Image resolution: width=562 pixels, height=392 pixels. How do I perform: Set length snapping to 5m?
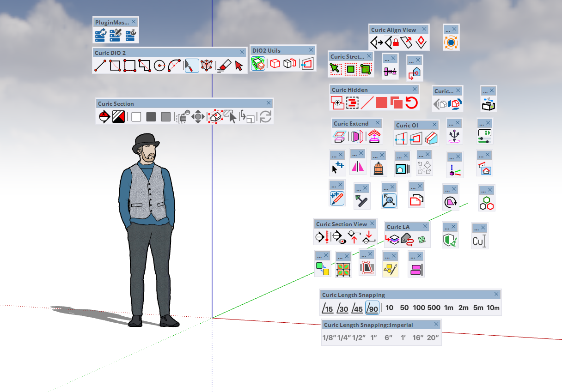tap(478, 308)
